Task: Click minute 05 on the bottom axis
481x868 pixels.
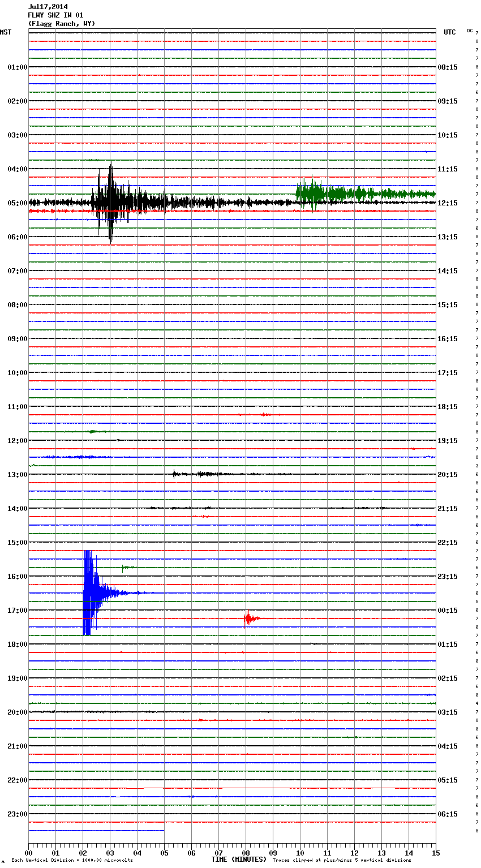Action: pos(164,853)
